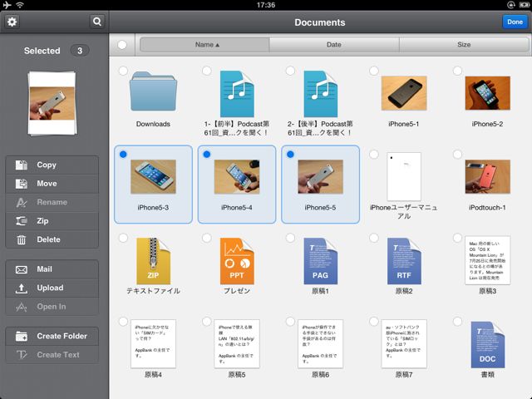Open the iPhone5-2 photo thumbnail
This screenshot has height=399, width=532.
click(x=488, y=93)
